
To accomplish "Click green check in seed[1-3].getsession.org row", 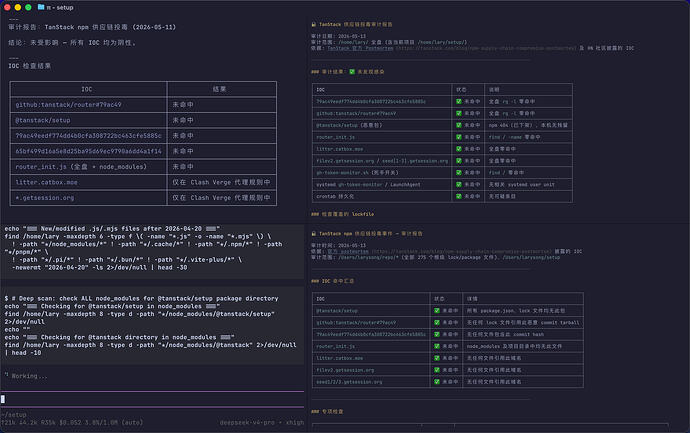I will point(459,161).
